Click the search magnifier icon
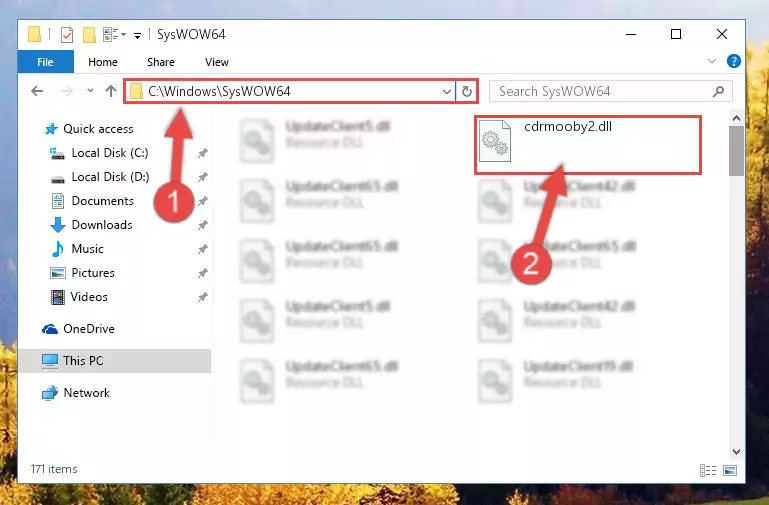Viewport: 769px width, 505px height. (718, 91)
